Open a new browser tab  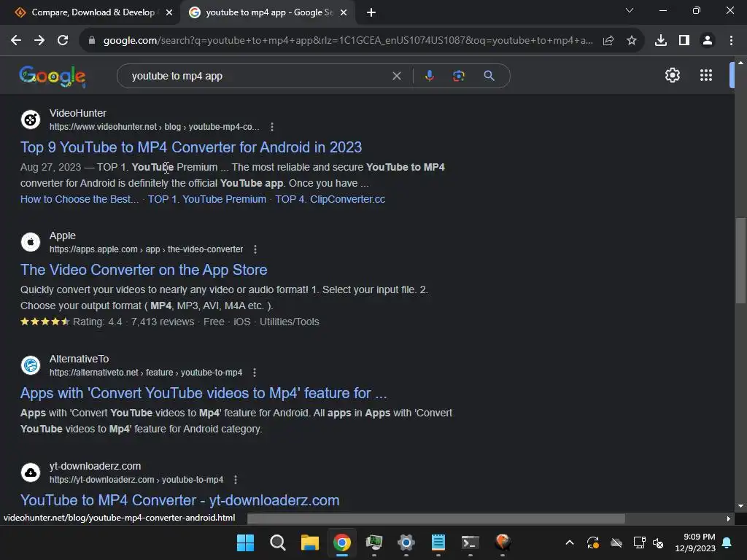(x=371, y=12)
